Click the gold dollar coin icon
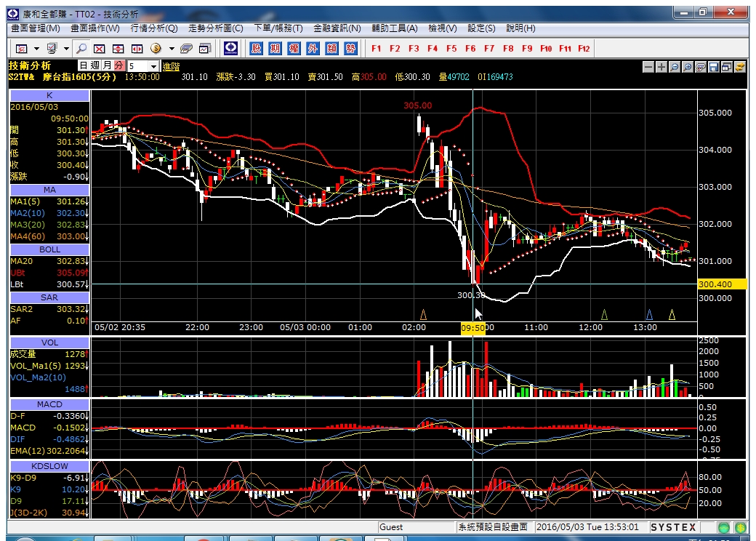The image size is (756, 541). click(156, 48)
